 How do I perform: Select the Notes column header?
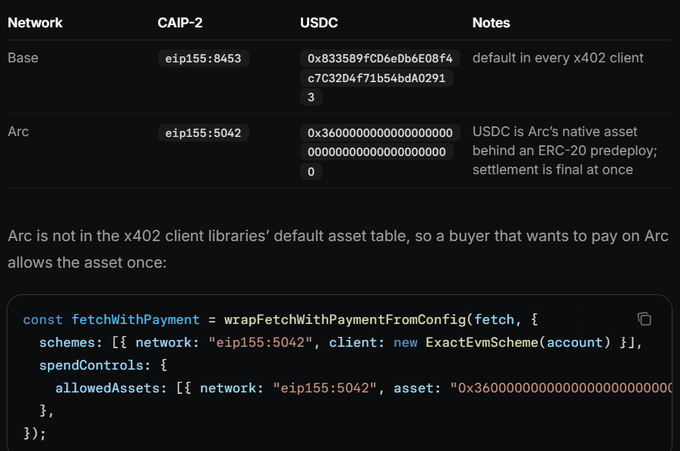[491, 23]
